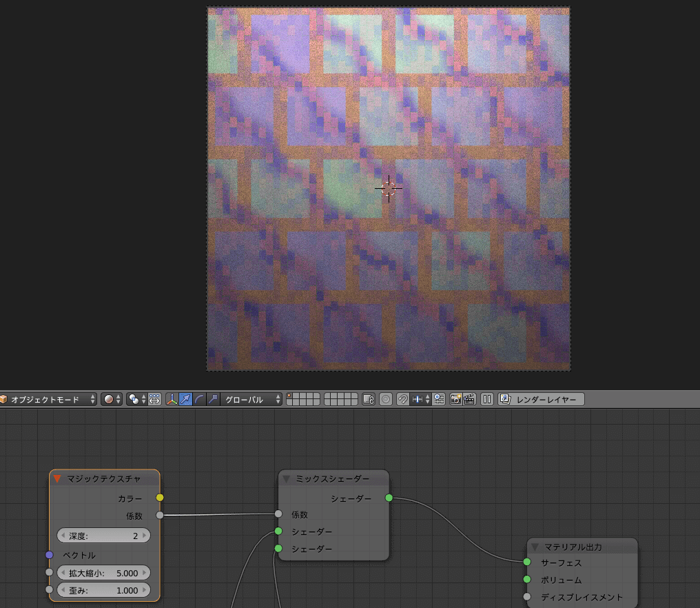This screenshot has width=700, height=608.
Task: Toggle manipulate center points icon
Action: coord(154,399)
